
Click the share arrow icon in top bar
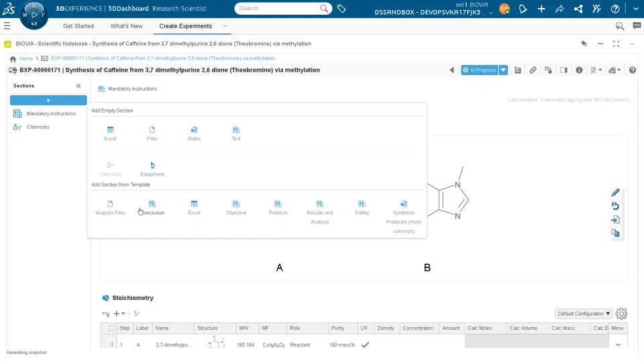(x=559, y=9)
